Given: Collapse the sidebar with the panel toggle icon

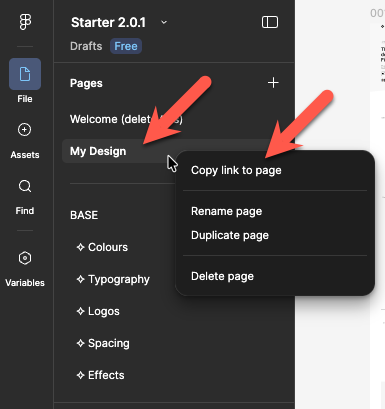Looking at the screenshot, I should tap(270, 22).
